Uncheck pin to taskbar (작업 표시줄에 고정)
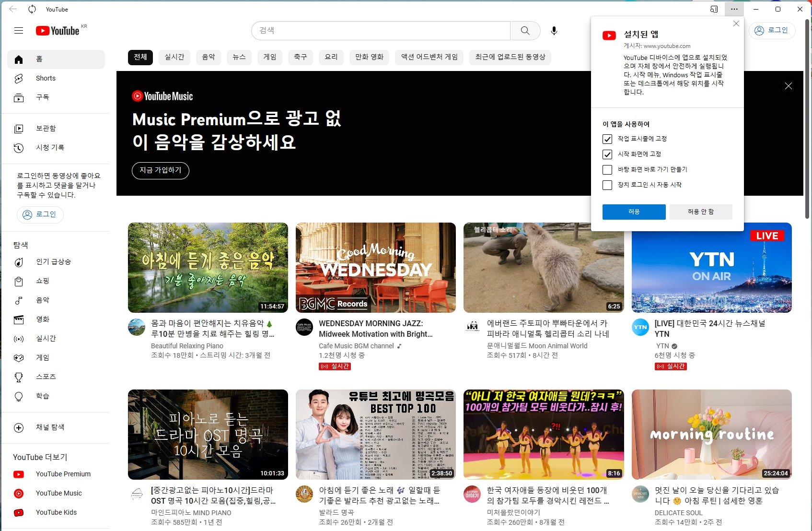Viewport: 812px width, 531px height. coord(607,139)
